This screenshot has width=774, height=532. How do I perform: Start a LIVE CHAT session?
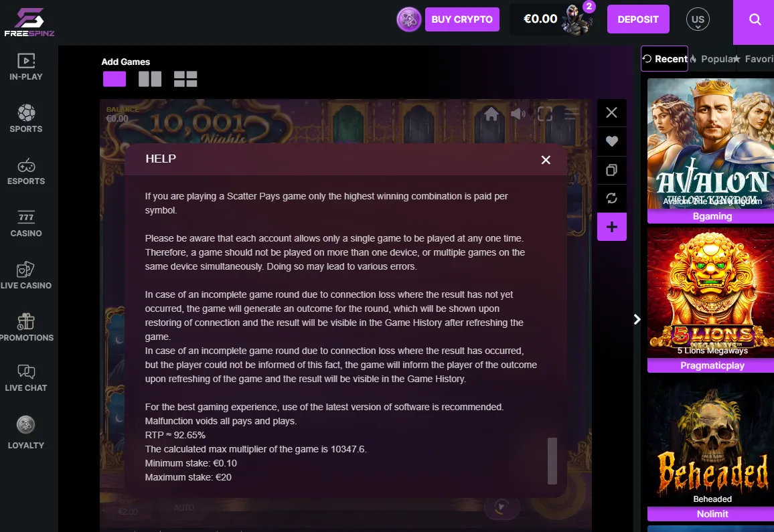[x=26, y=378]
